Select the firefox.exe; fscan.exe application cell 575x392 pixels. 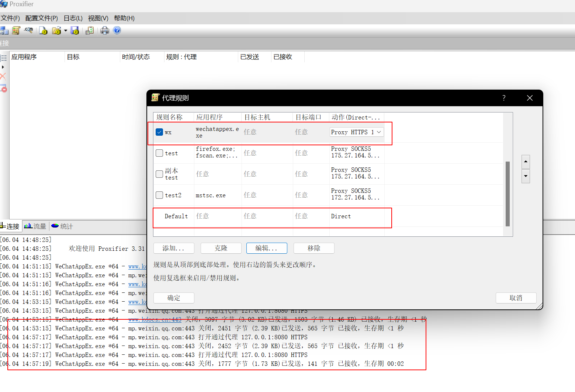pyautogui.click(x=218, y=152)
